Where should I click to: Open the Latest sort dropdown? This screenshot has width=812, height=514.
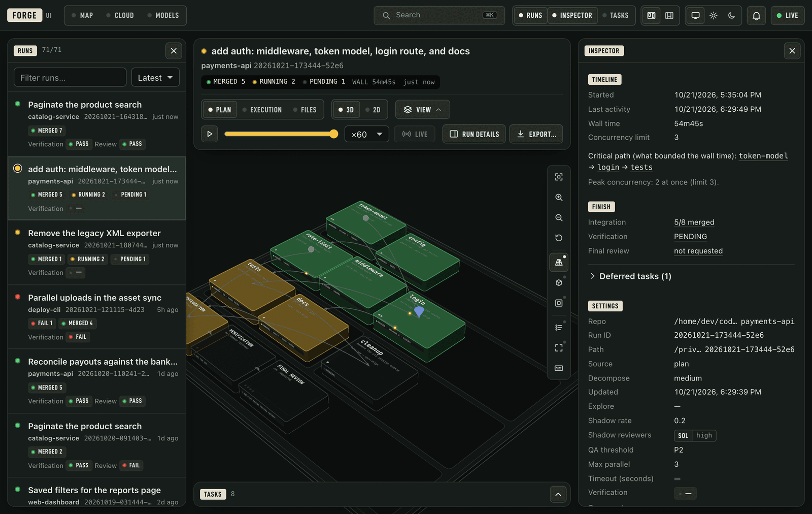pyautogui.click(x=155, y=78)
